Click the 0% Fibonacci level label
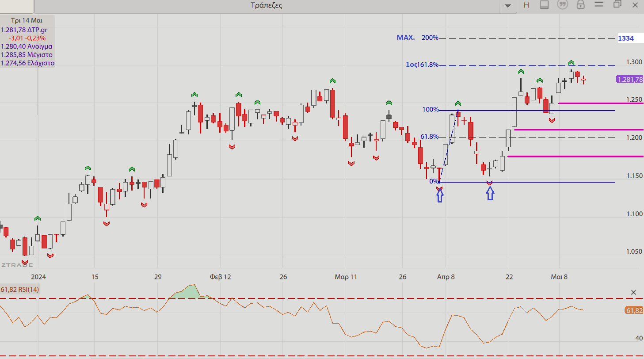The image size is (644, 359). (434, 181)
